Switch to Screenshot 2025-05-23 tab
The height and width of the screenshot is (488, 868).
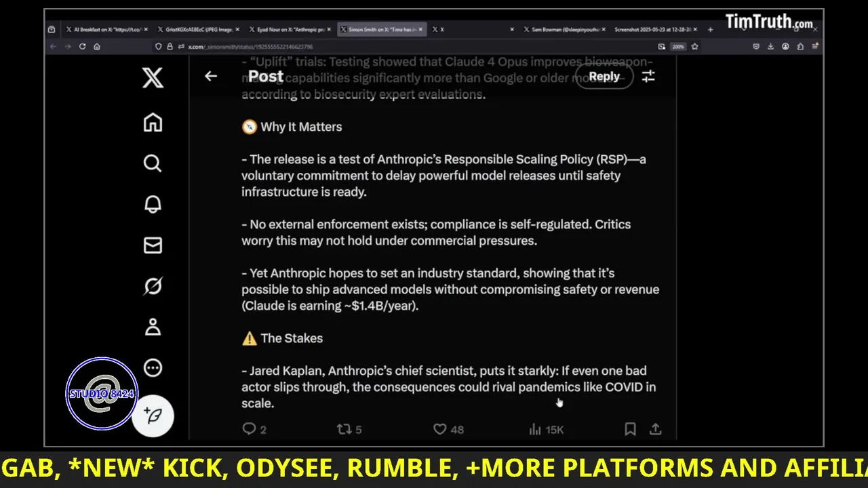point(655,30)
